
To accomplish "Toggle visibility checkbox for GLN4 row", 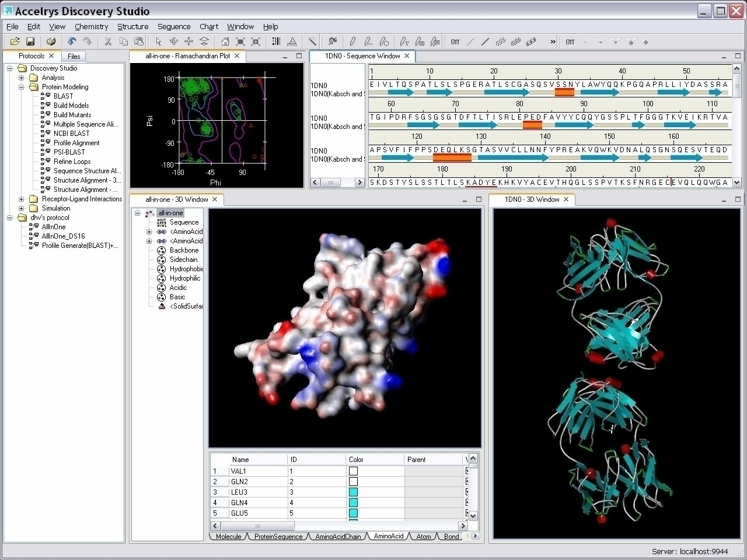I will [467, 502].
